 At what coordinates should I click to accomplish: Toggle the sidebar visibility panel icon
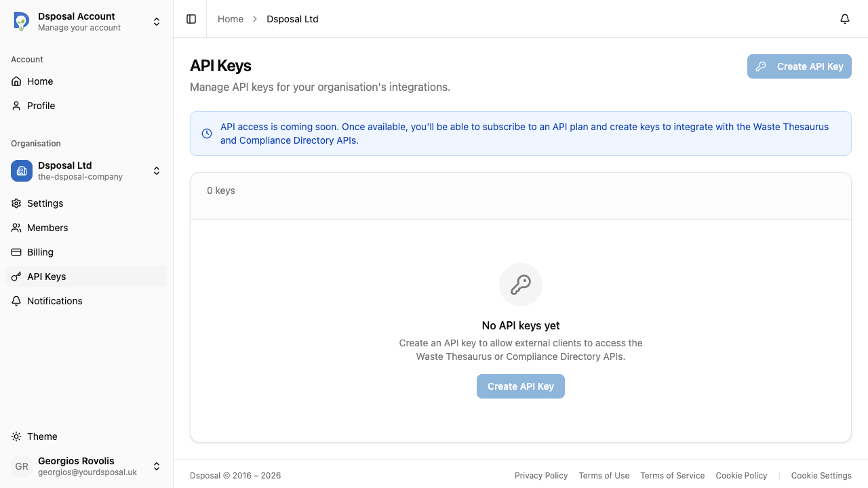tap(191, 19)
